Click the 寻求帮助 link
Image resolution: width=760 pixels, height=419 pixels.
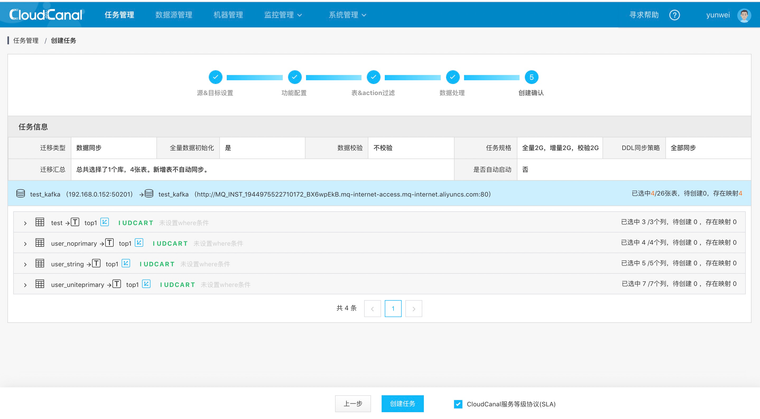[644, 15]
